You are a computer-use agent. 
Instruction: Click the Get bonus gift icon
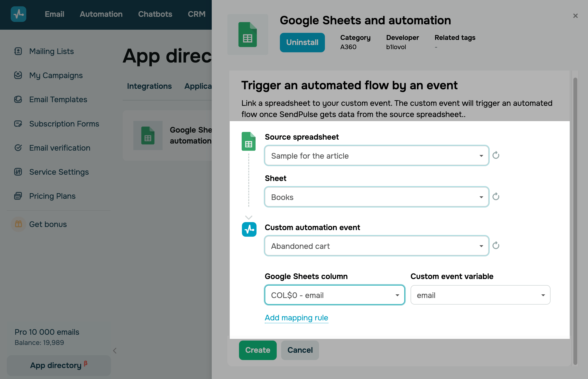(x=18, y=224)
